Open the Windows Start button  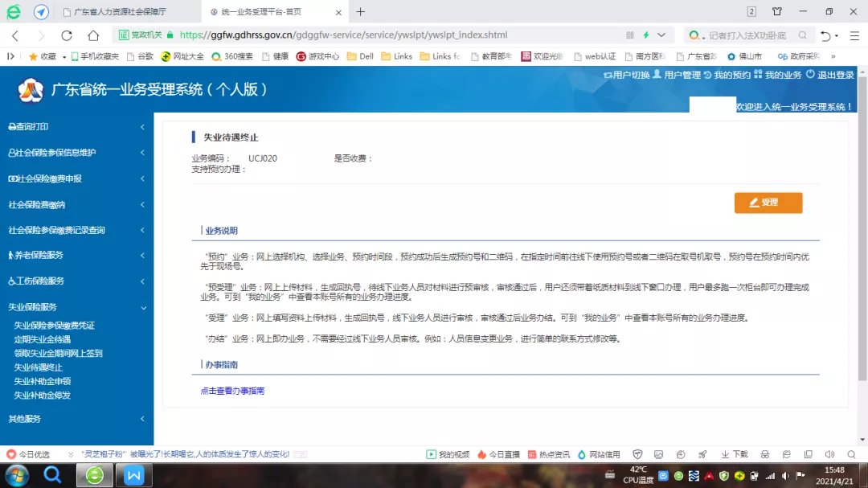pyautogui.click(x=16, y=475)
